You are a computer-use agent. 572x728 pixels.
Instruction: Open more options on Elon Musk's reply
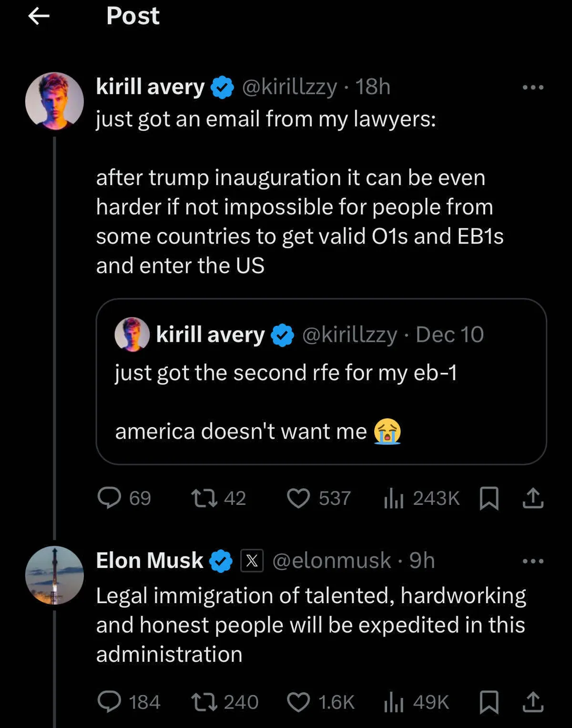click(x=533, y=561)
